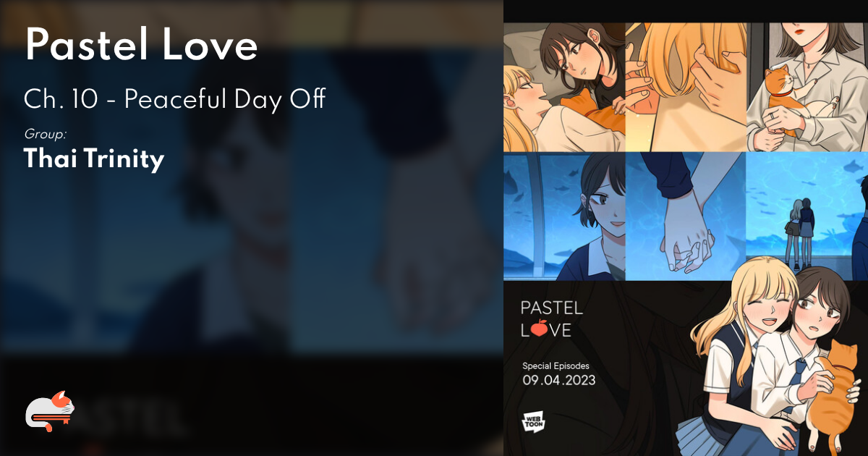Open the panel with girls lying with cat
868x456 pixels.
564,87
